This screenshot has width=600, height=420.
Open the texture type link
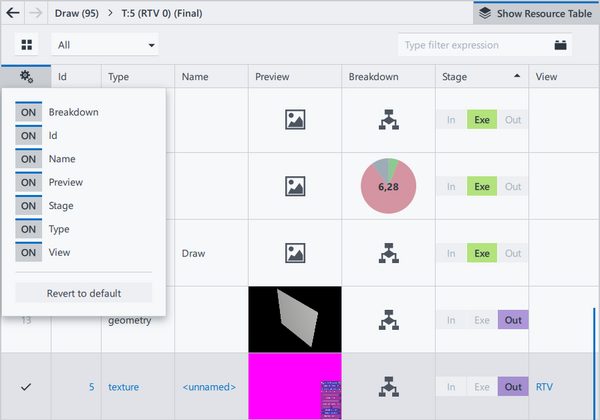124,387
